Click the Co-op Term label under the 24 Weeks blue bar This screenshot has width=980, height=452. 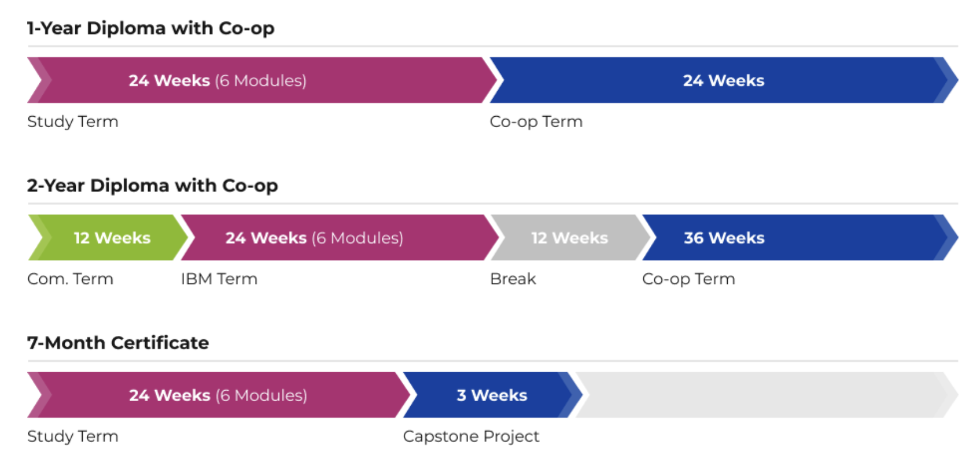tap(536, 122)
